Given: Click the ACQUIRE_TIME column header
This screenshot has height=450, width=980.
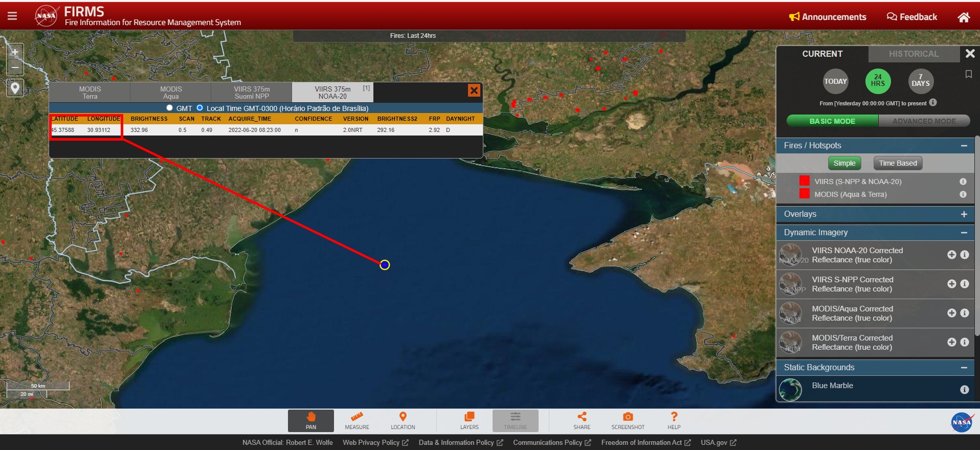Looking at the screenshot, I should tap(250, 119).
